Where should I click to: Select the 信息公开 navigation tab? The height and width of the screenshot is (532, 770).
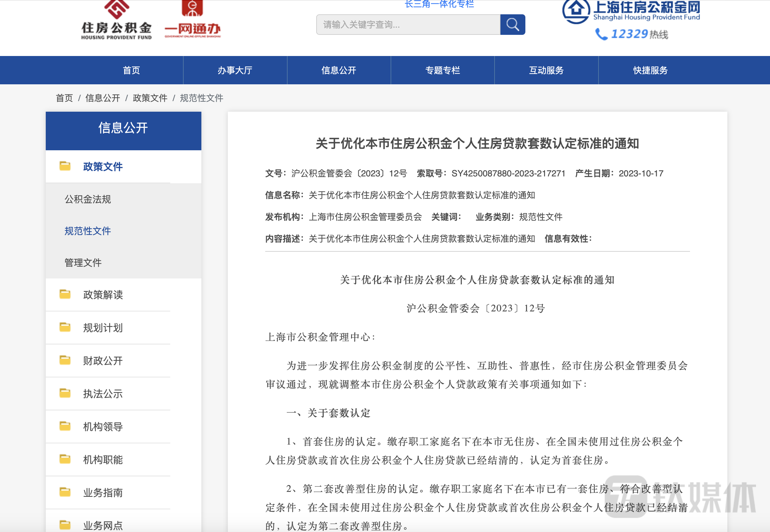coord(339,70)
